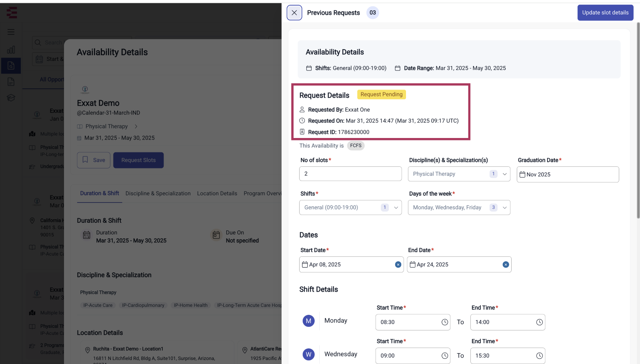Click the IP-Home Health specialization tag
640x364 pixels.
tap(191, 305)
